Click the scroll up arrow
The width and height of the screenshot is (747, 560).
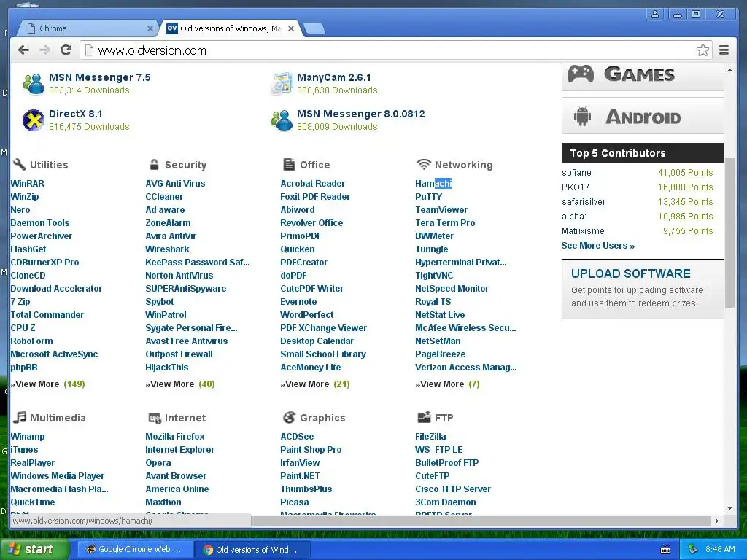point(729,70)
